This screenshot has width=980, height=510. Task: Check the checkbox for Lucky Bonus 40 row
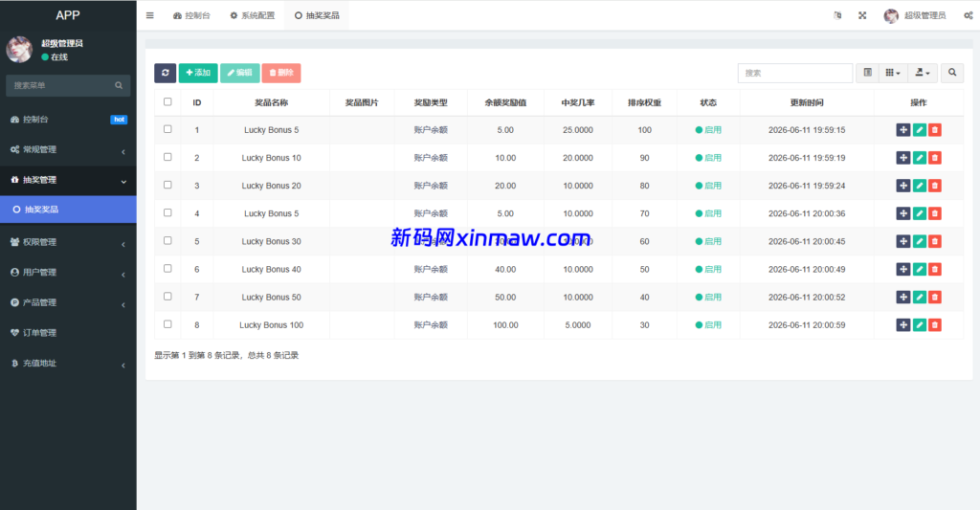point(167,268)
